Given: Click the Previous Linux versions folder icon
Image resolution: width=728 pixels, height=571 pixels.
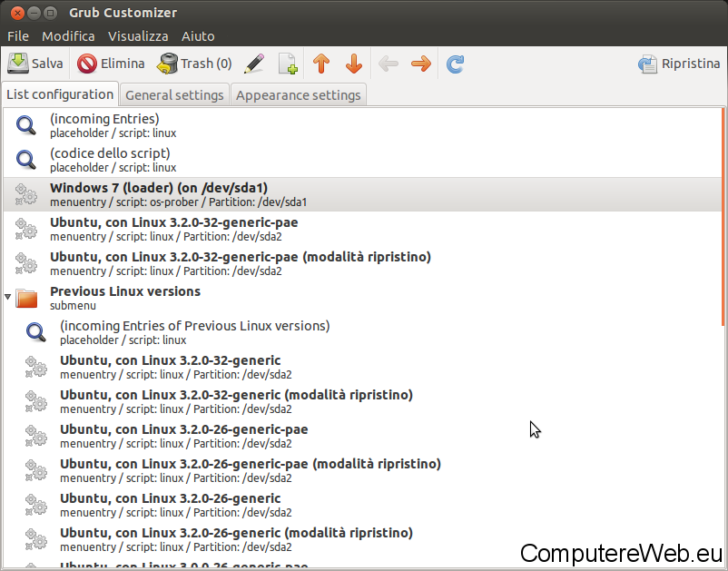Looking at the screenshot, I should point(26,298).
